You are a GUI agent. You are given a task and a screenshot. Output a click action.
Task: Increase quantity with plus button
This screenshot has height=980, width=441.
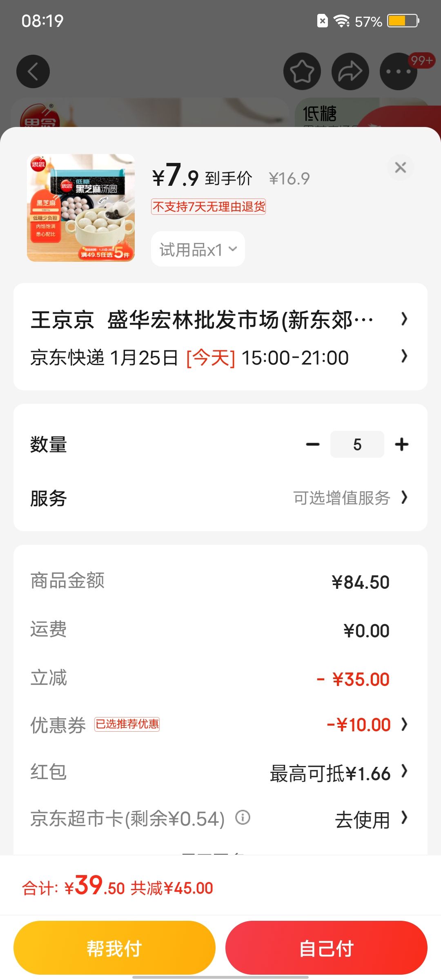coord(402,444)
